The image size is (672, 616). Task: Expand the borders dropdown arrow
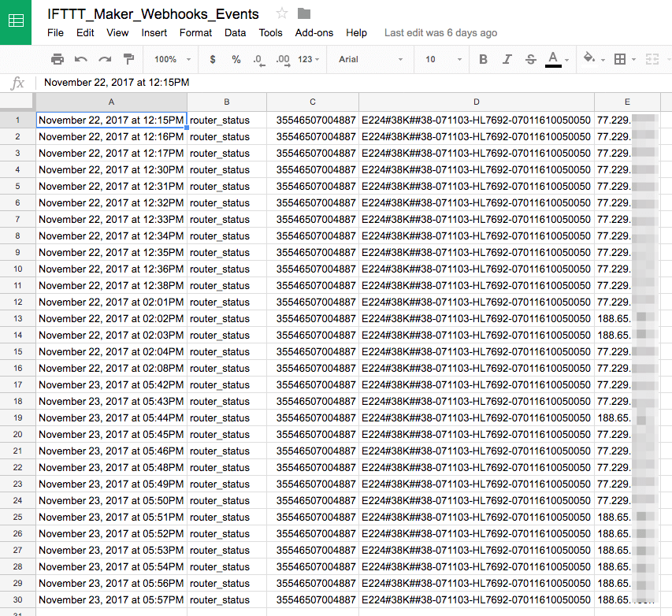[x=633, y=60]
